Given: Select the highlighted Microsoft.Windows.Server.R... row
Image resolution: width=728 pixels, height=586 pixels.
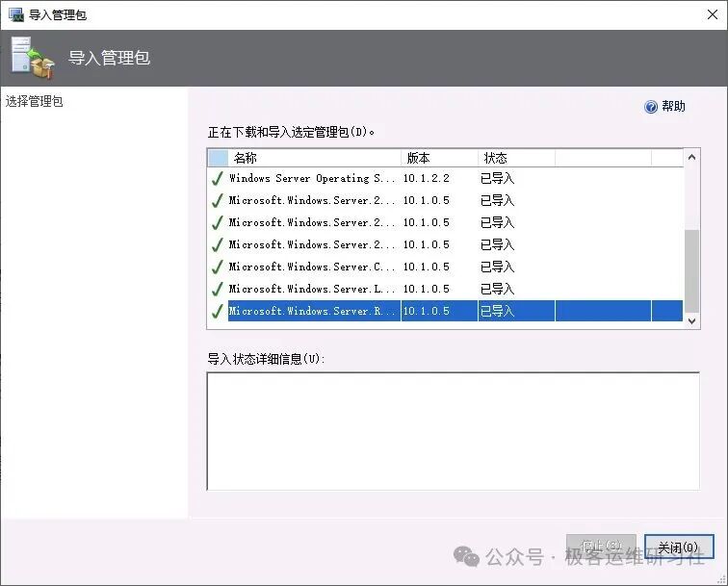Looking at the screenshot, I should pos(445,311).
